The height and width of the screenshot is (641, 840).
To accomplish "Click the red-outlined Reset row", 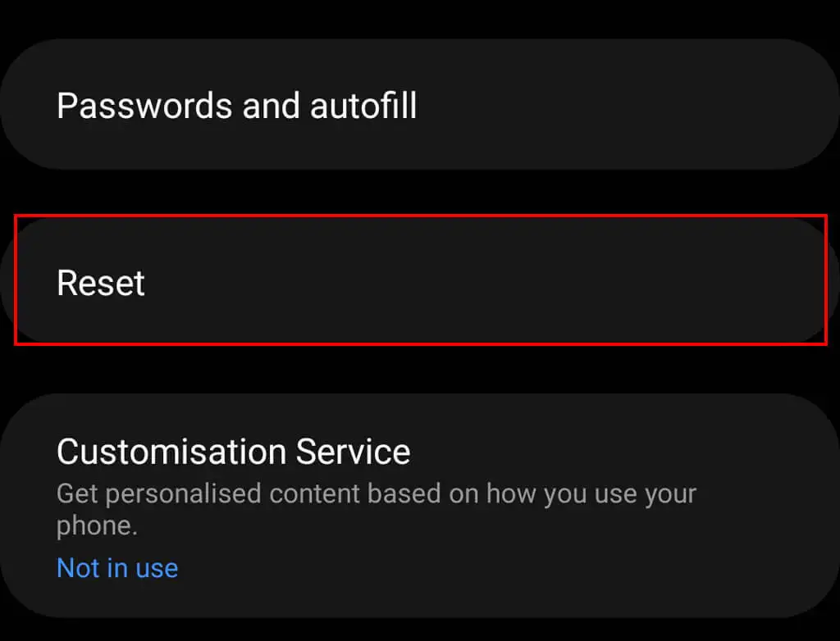I will pyautogui.click(x=420, y=280).
